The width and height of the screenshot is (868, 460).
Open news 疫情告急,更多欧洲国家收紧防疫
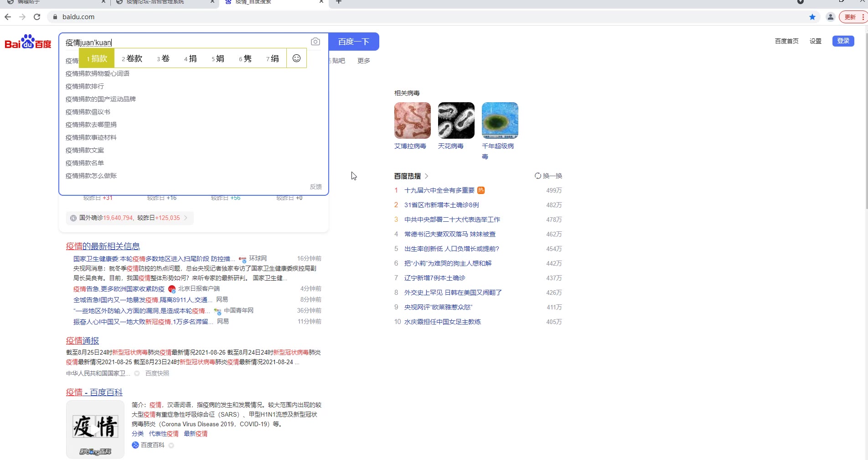pos(119,289)
